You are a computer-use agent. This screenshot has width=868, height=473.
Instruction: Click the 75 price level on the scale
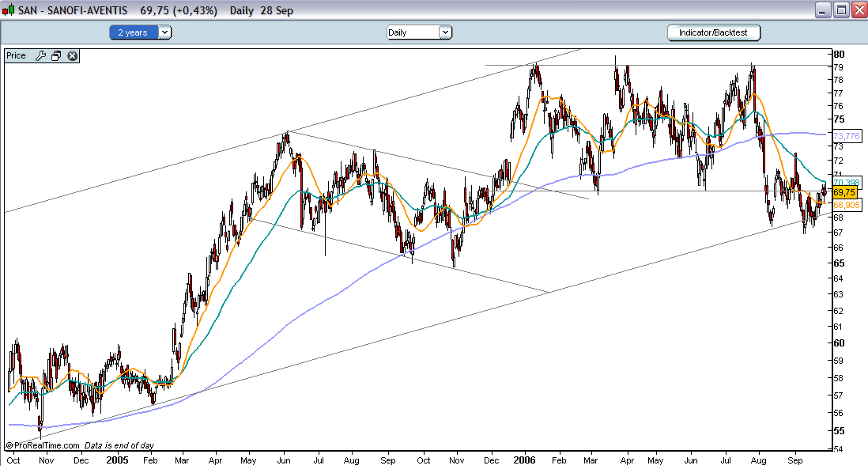point(840,119)
